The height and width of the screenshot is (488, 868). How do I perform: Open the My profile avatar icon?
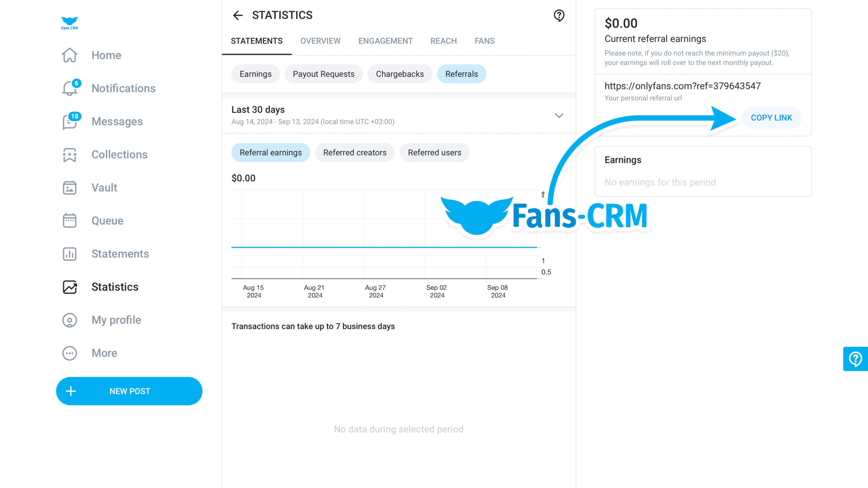coord(70,320)
